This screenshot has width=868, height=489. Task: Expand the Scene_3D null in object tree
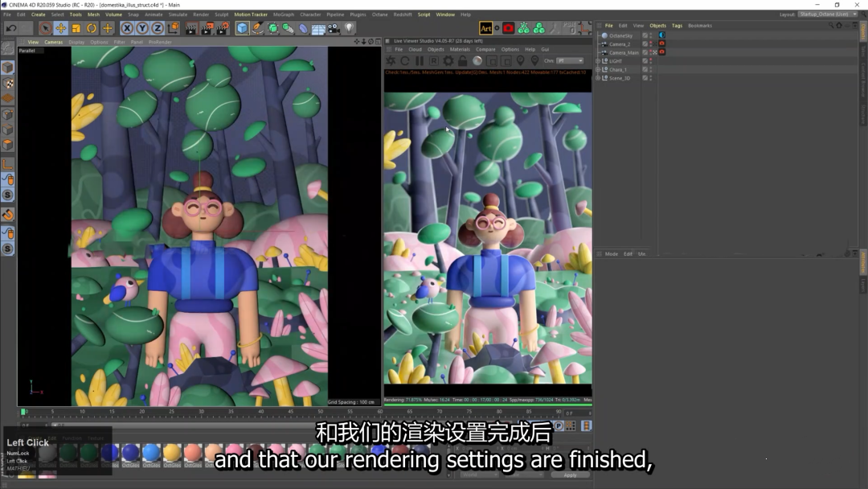[x=598, y=78]
